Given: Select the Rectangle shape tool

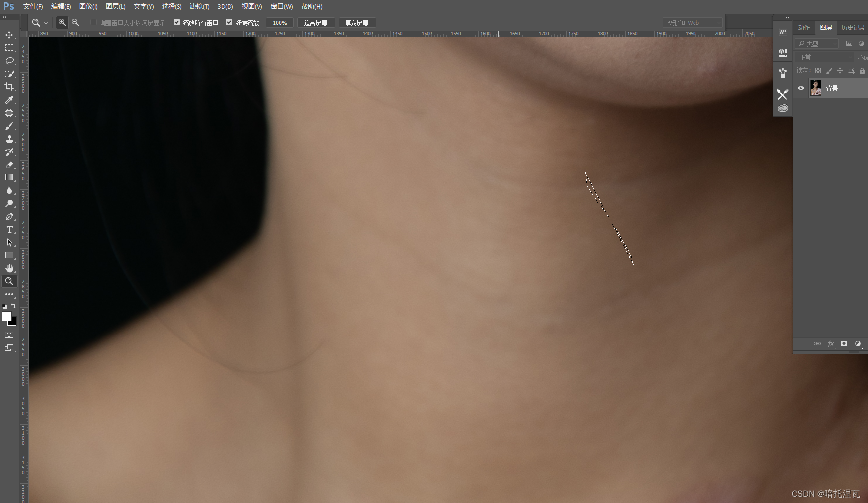Looking at the screenshot, I should [9, 255].
